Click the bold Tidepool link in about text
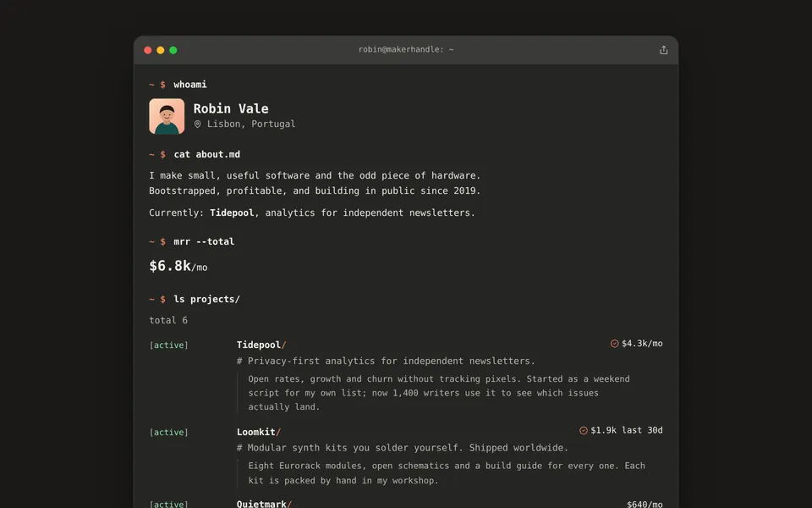Screen dimensions: 812x508 [232, 213]
